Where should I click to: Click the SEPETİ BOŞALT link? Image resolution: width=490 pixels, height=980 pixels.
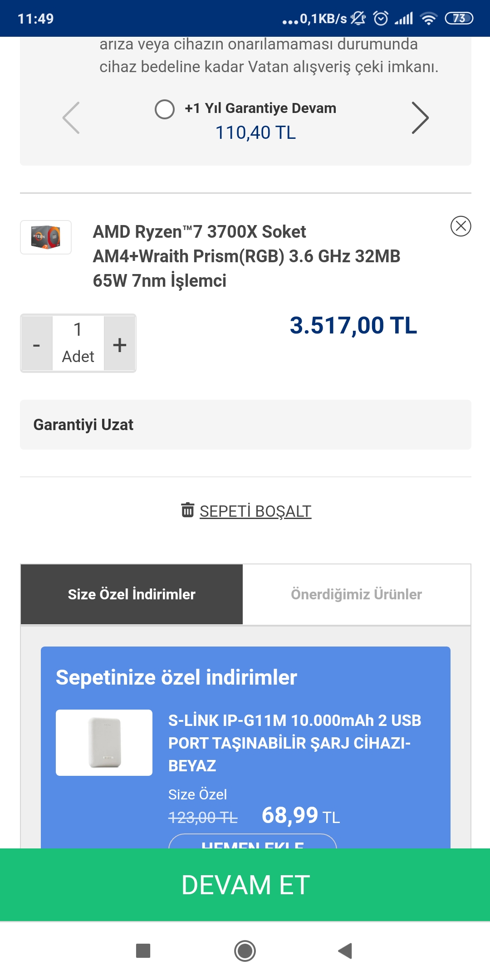pyautogui.click(x=255, y=511)
